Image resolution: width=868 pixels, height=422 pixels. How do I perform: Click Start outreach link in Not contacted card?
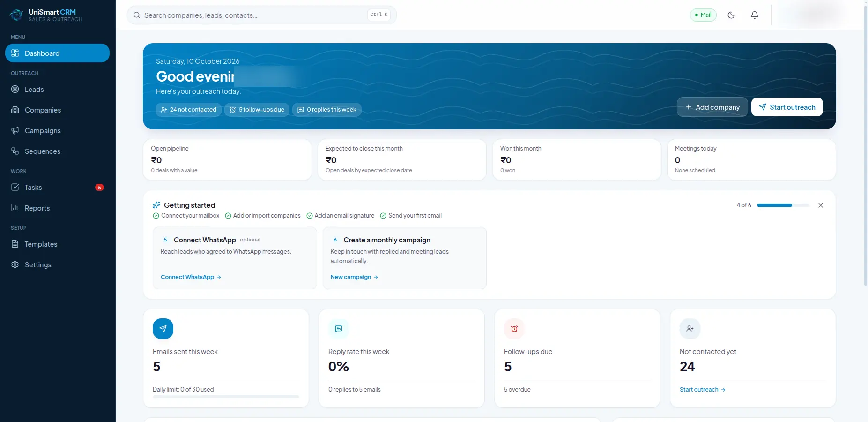point(703,390)
